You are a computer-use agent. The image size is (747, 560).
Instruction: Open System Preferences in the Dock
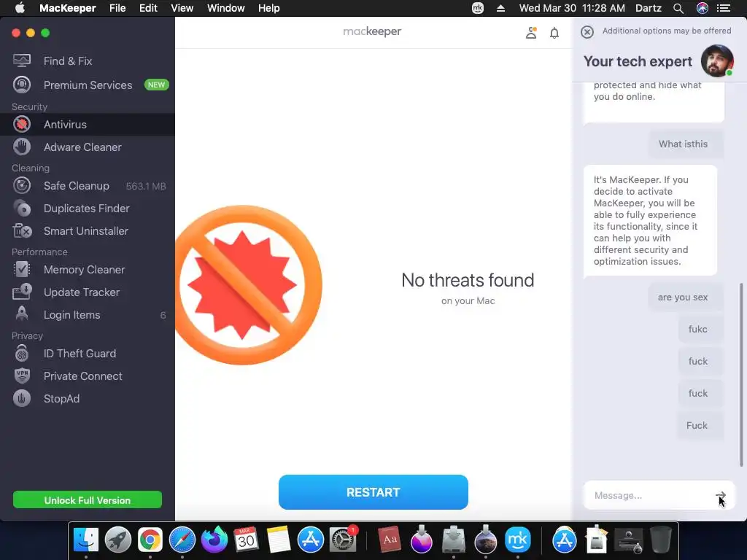pos(343,540)
